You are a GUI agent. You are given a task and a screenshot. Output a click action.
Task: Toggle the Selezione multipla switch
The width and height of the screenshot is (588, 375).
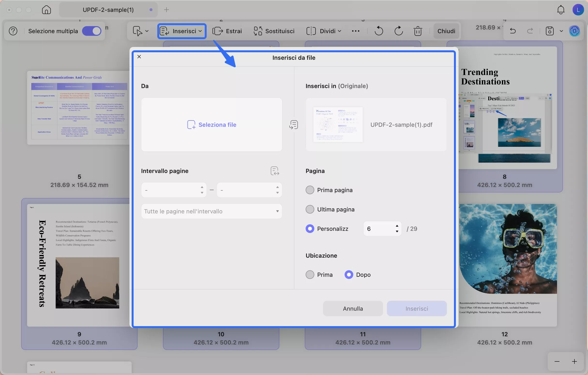coord(91,31)
